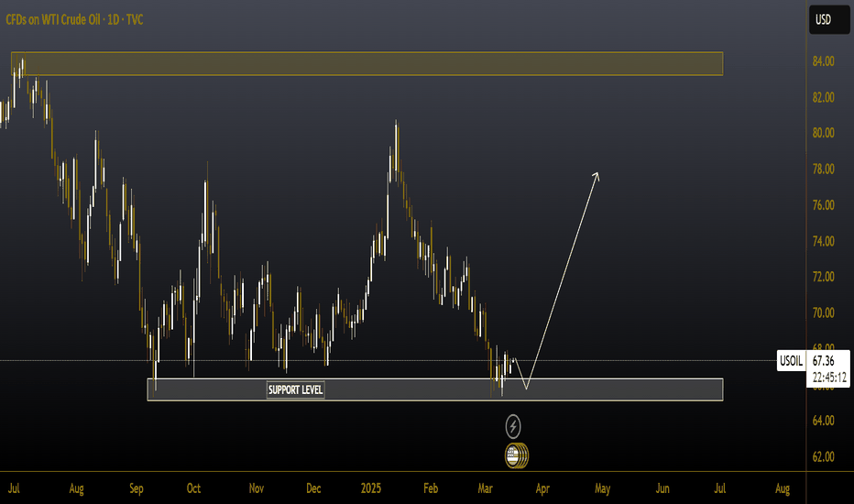
Task: Click the 76.00 price axis label
Action: (823, 205)
